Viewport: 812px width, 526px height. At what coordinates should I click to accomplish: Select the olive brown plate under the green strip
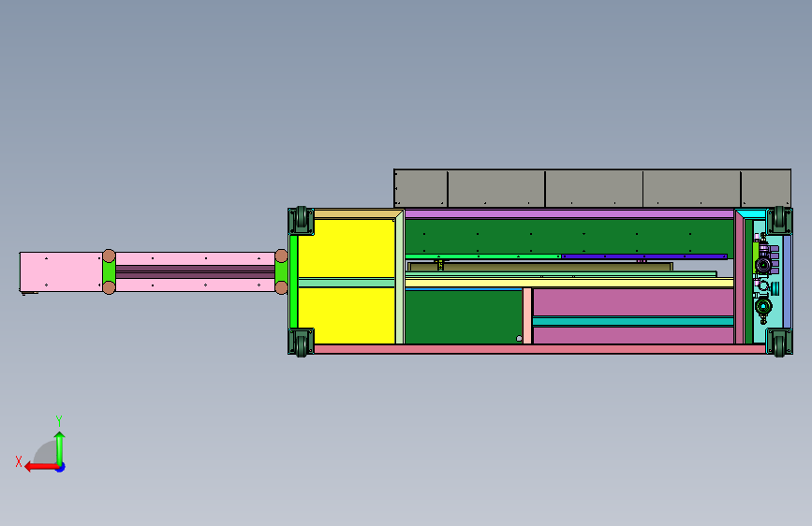click(540, 267)
